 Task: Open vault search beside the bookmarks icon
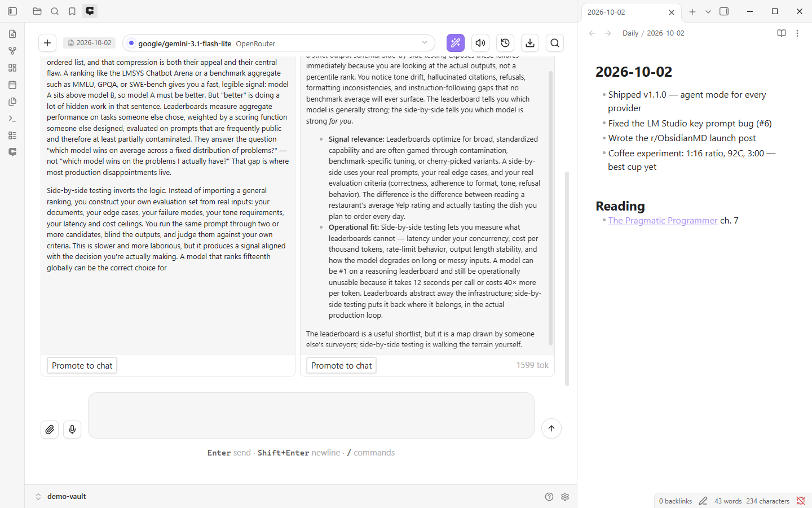(55, 11)
